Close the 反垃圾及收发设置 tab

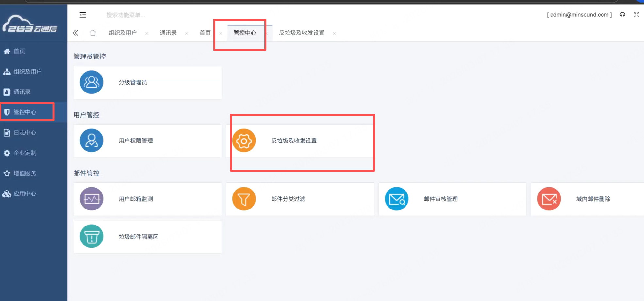tap(334, 33)
